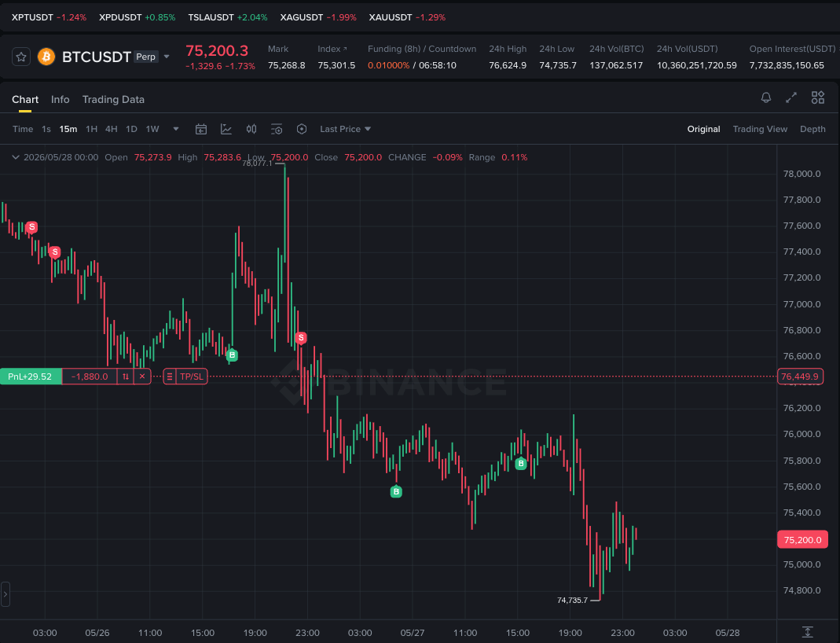Click the 78,077.1 high label on chart
The height and width of the screenshot is (643, 840).
point(257,164)
